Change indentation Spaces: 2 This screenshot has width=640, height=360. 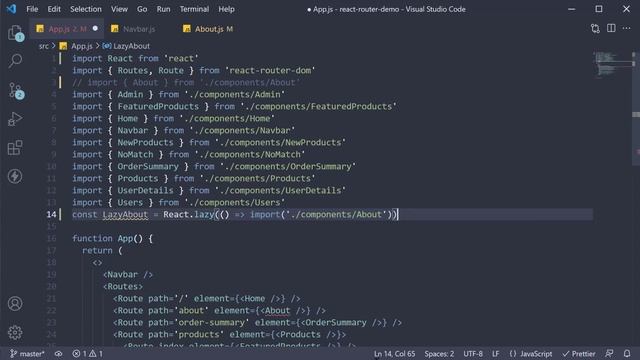439,353
